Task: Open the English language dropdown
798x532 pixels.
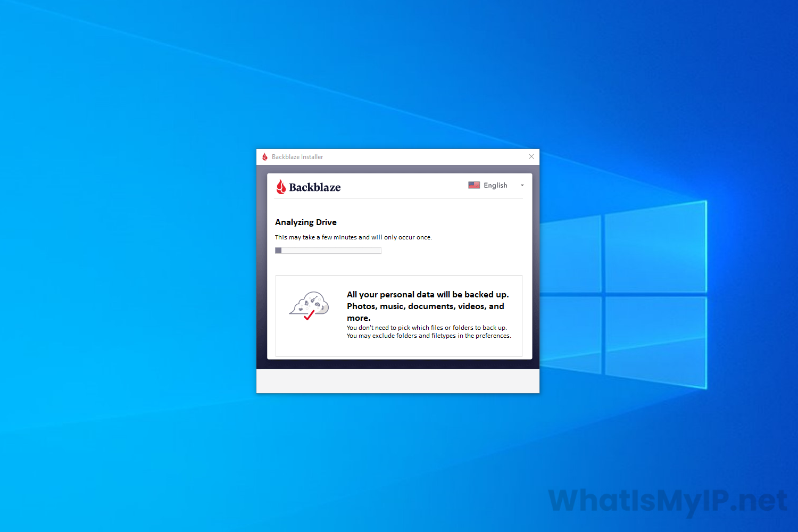Action: (496, 185)
